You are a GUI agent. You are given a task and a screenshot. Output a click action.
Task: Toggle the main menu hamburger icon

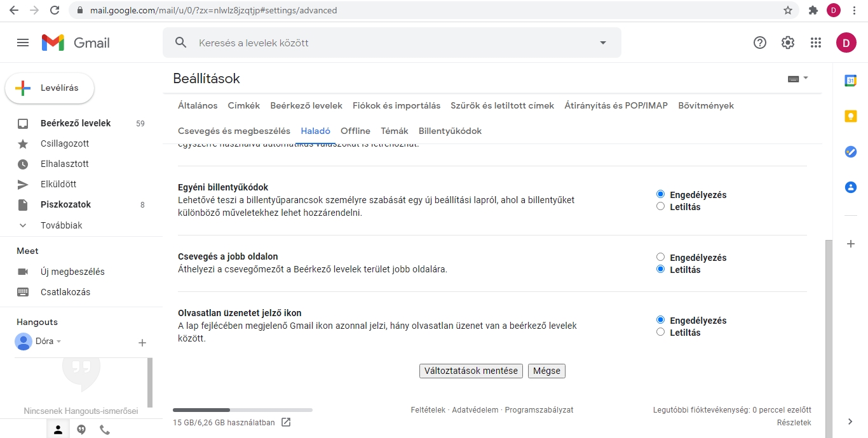(x=23, y=43)
